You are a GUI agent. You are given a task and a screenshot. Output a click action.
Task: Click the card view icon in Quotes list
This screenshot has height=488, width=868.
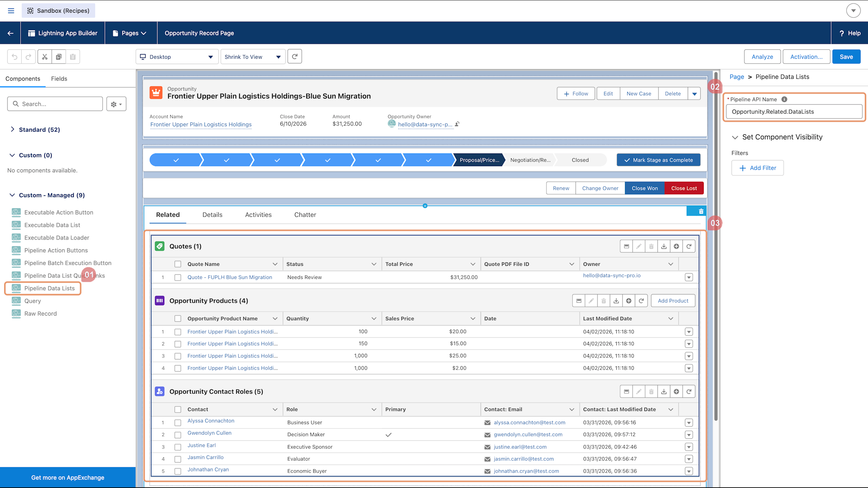click(x=626, y=246)
